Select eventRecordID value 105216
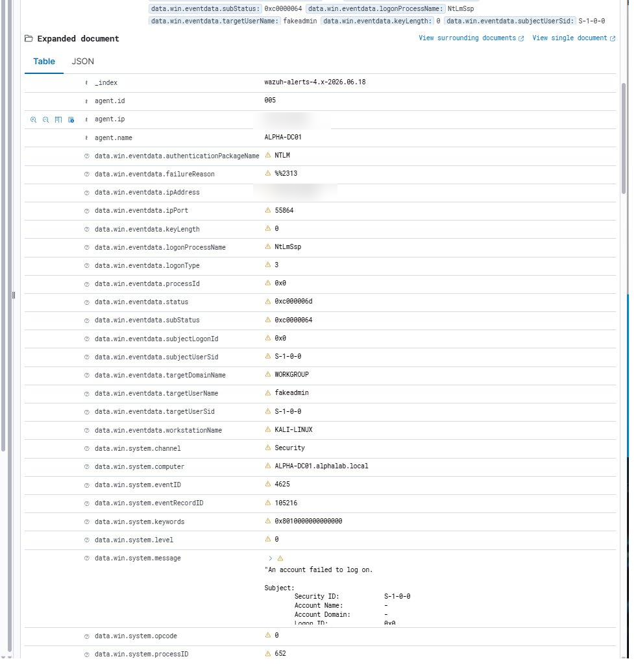The height and width of the screenshot is (672, 636). (x=286, y=503)
